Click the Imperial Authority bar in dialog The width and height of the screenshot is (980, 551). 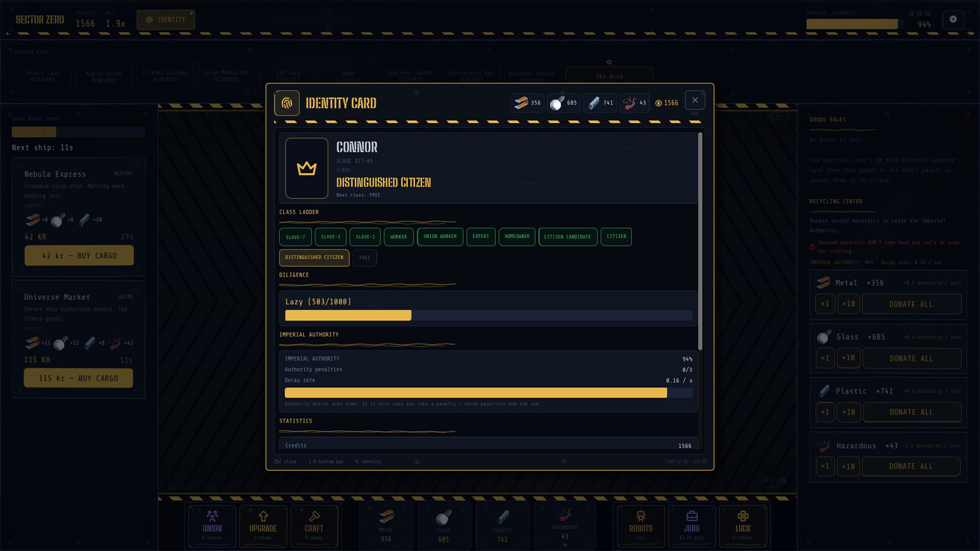coord(489,393)
